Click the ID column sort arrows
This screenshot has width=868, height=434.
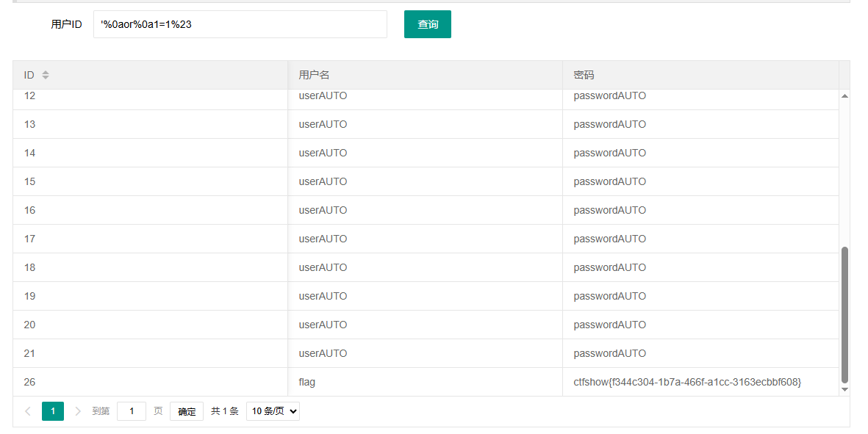point(46,75)
